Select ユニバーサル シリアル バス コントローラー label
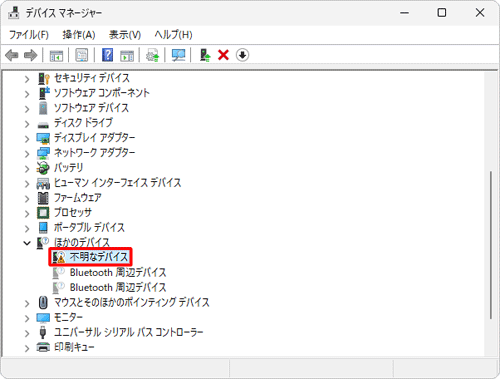The height and width of the screenshot is (379, 500). pos(129,332)
